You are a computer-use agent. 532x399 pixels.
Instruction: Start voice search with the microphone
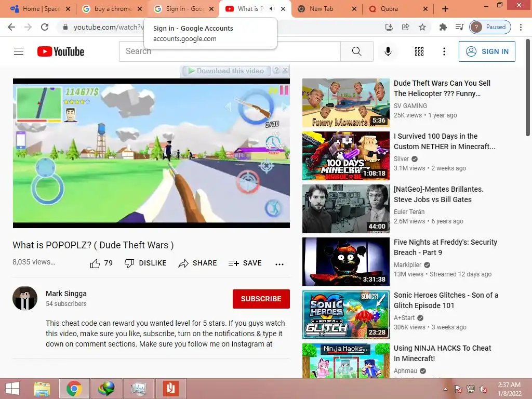pyautogui.click(x=388, y=51)
